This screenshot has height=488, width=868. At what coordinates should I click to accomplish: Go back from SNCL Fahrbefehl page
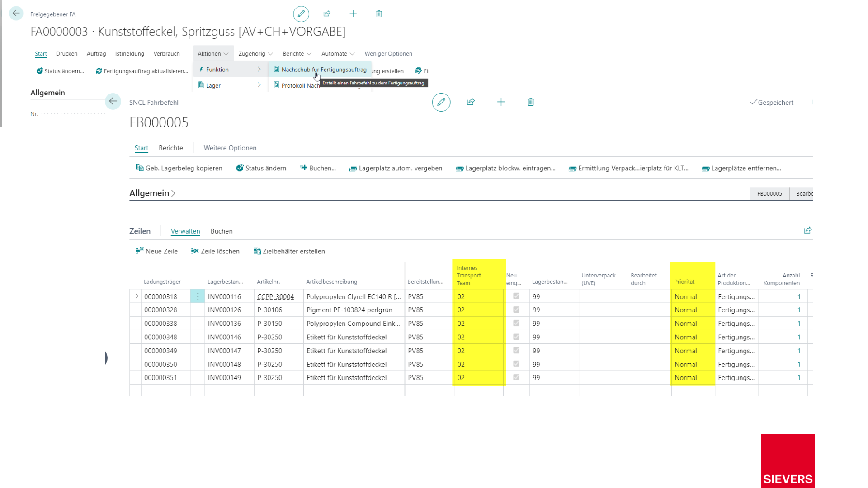[x=113, y=101]
